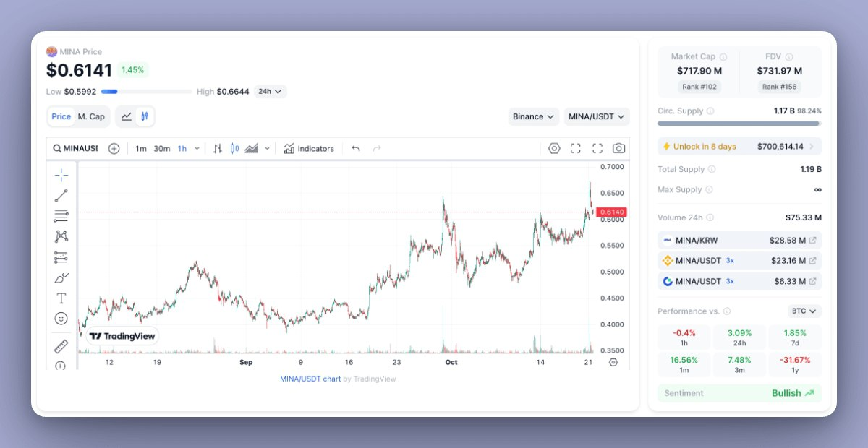Image resolution: width=868 pixels, height=448 pixels.
Task: Open the BTC performance comparison dropdown
Action: 804,311
